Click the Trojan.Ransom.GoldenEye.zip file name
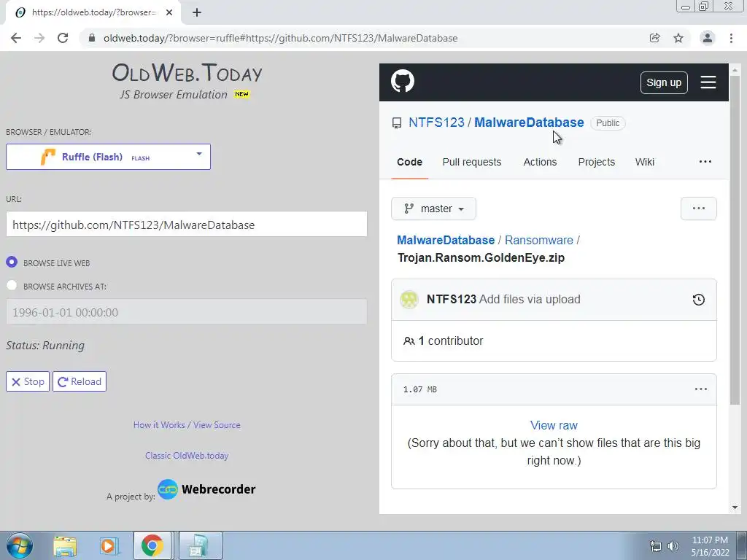 coord(481,257)
